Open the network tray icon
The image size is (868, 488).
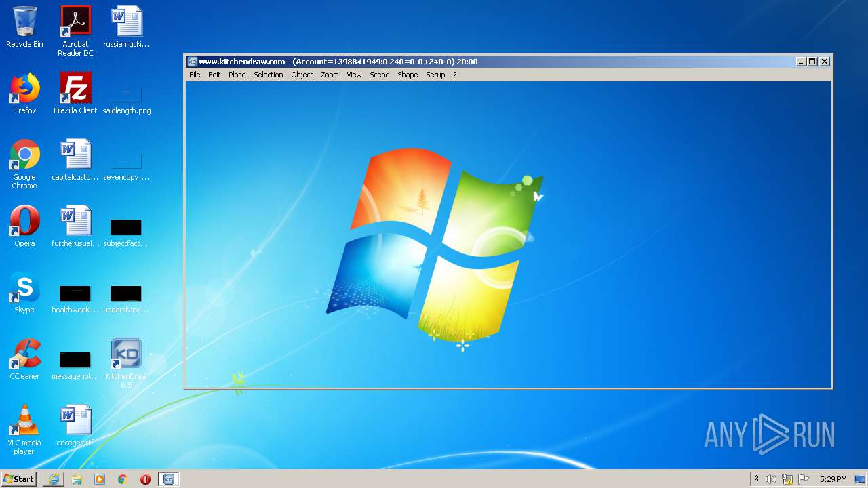(x=787, y=479)
